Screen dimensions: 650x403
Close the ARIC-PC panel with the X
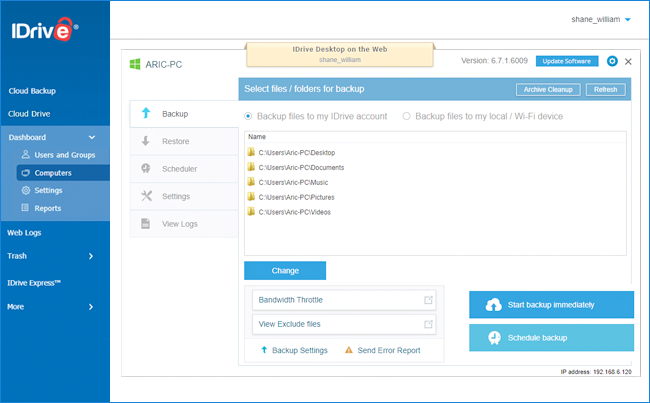(628, 62)
